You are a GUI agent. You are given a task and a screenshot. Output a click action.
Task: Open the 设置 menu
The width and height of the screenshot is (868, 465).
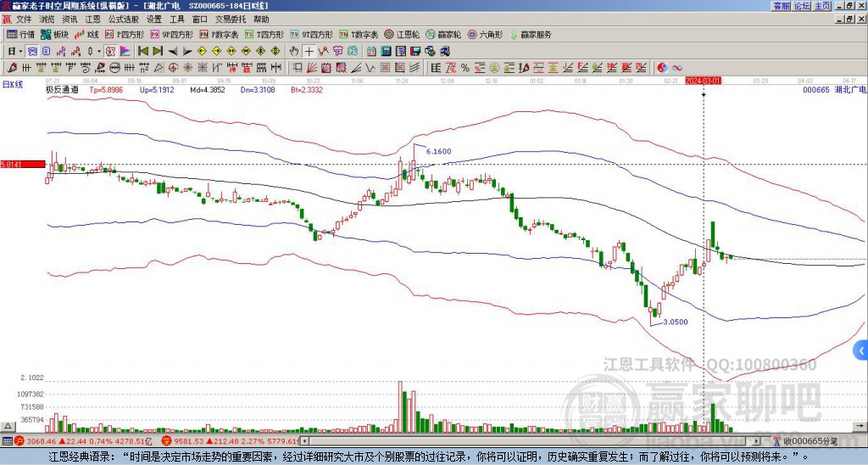coord(154,20)
